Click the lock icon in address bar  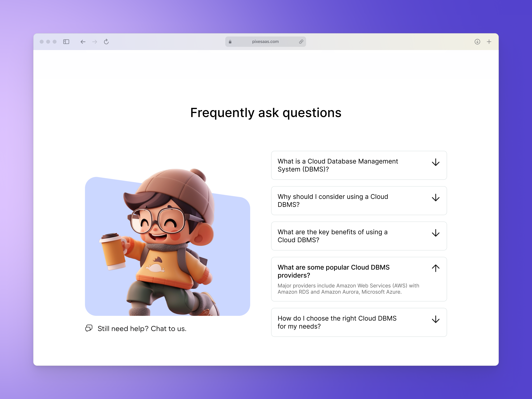pyautogui.click(x=230, y=42)
